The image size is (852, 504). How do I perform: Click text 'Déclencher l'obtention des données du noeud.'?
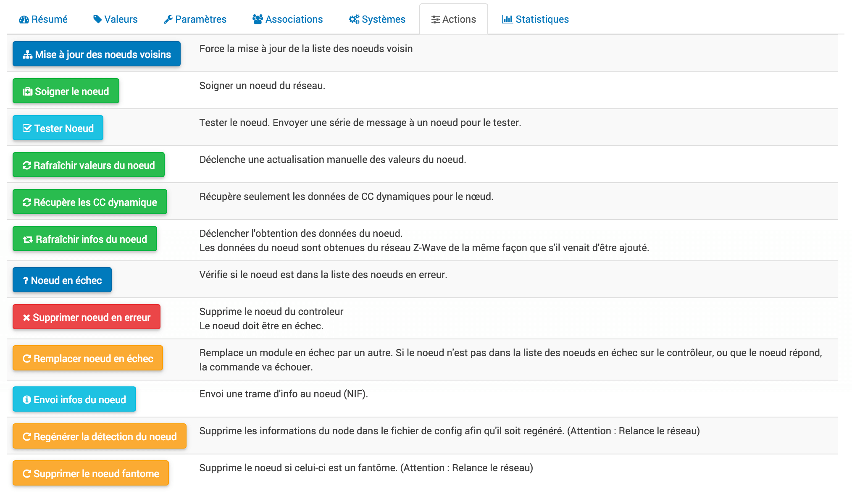point(301,234)
